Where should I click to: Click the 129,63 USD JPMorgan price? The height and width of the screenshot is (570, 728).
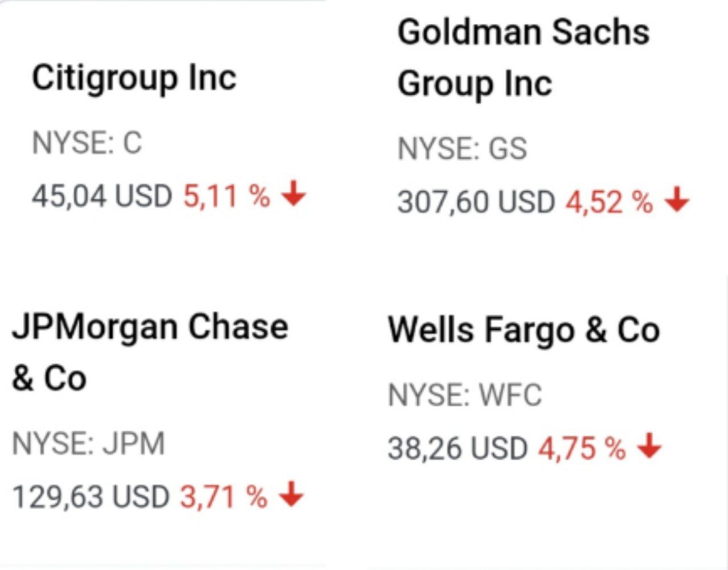click(x=91, y=497)
